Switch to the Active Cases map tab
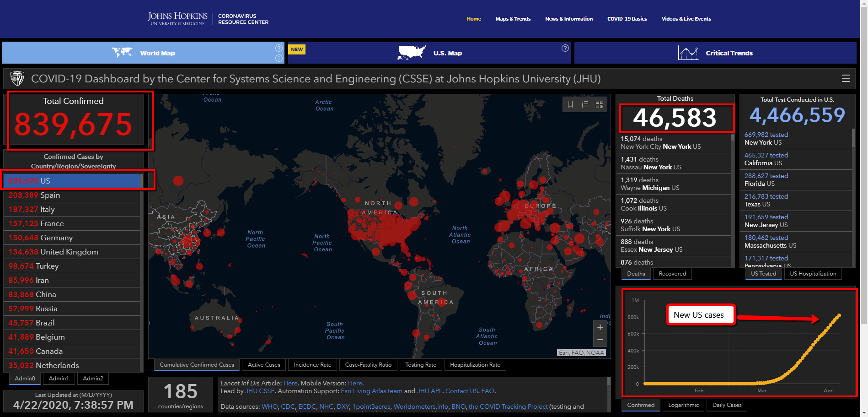Screen dimensions: 868x417 (x=264, y=365)
